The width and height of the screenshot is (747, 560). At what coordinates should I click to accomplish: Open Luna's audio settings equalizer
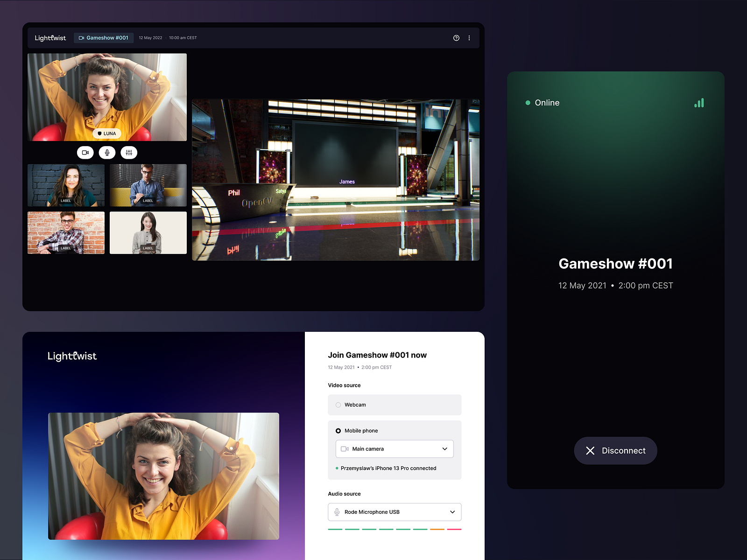[129, 152]
